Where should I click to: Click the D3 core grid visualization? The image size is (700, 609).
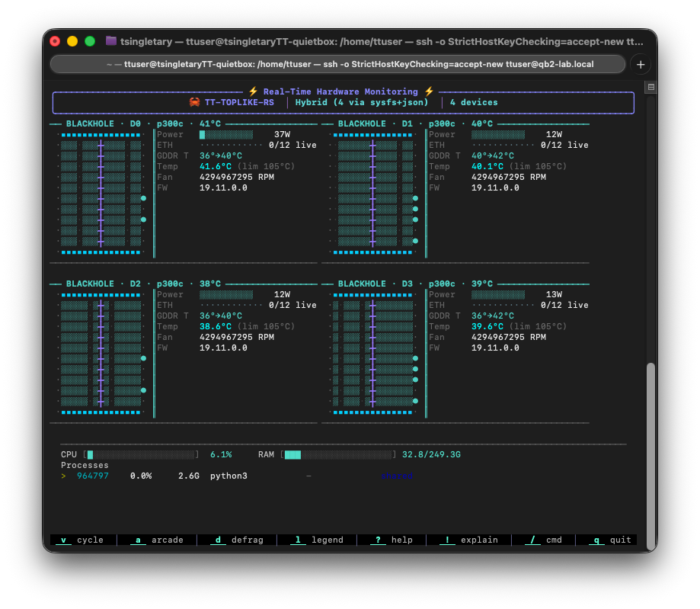tap(373, 354)
